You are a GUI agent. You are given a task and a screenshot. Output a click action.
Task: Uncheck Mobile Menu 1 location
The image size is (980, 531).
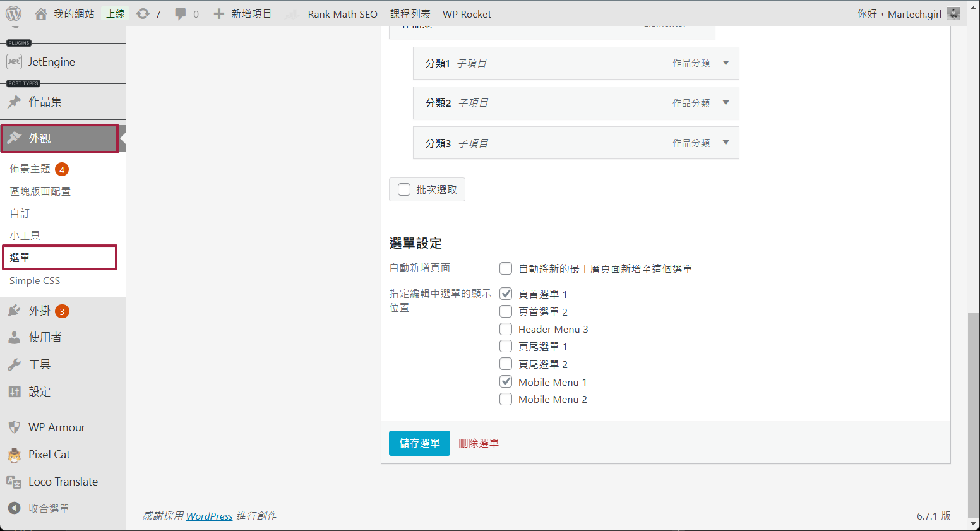[506, 381]
